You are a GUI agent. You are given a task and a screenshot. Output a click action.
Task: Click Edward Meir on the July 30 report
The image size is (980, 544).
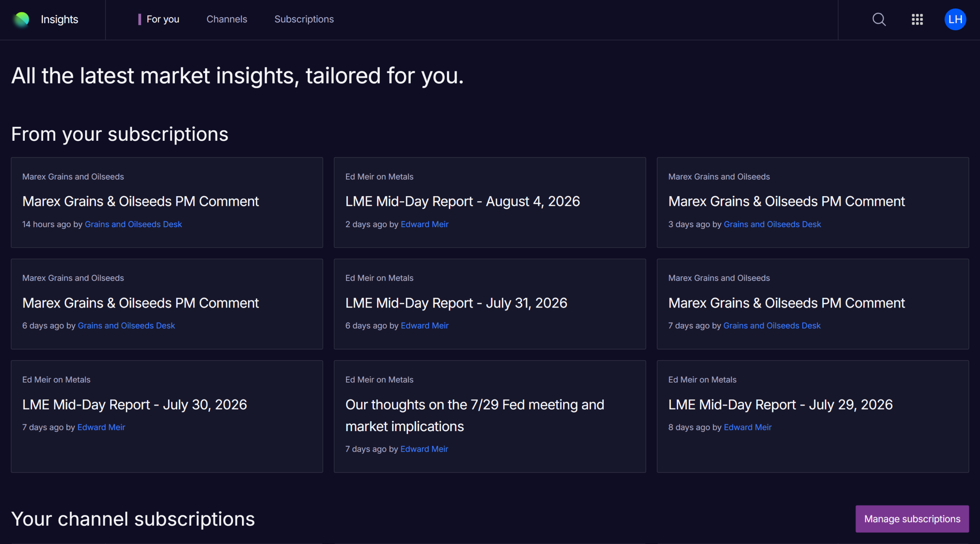[x=101, y=427]
